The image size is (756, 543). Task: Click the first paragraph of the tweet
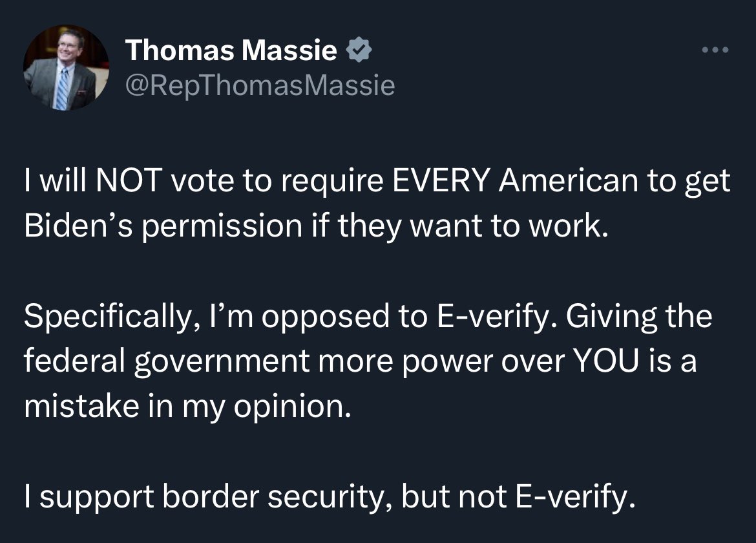coord(377,202)
